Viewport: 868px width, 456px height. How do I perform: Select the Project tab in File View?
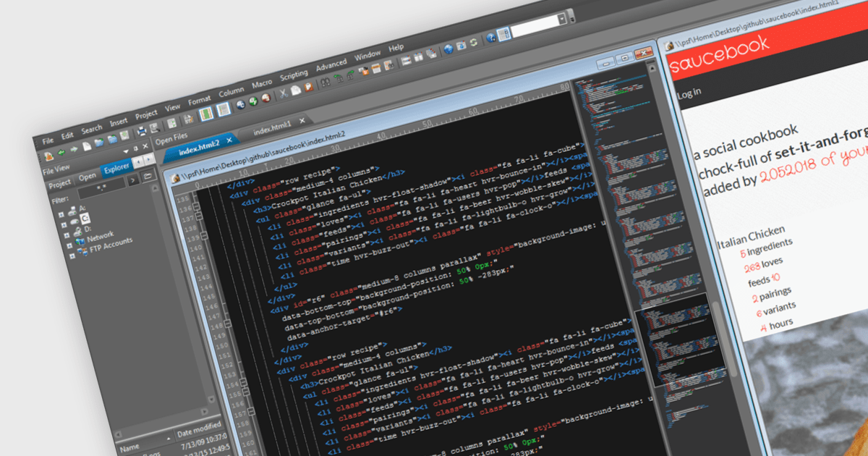[60, 184]
